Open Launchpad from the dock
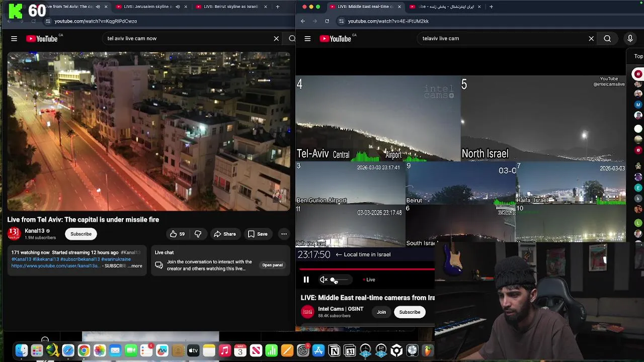 click(x=37, y=350)
